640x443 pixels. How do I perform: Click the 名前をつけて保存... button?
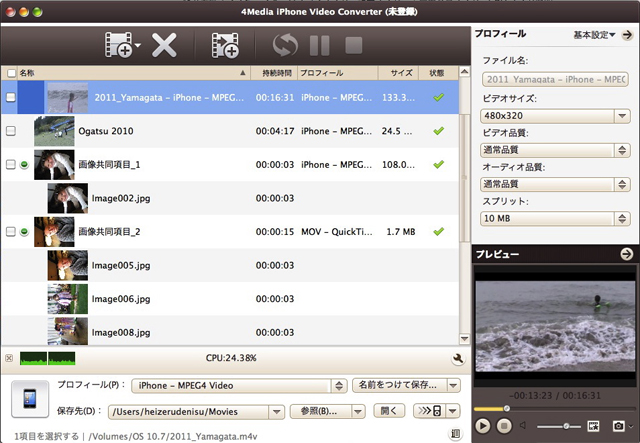398,385
